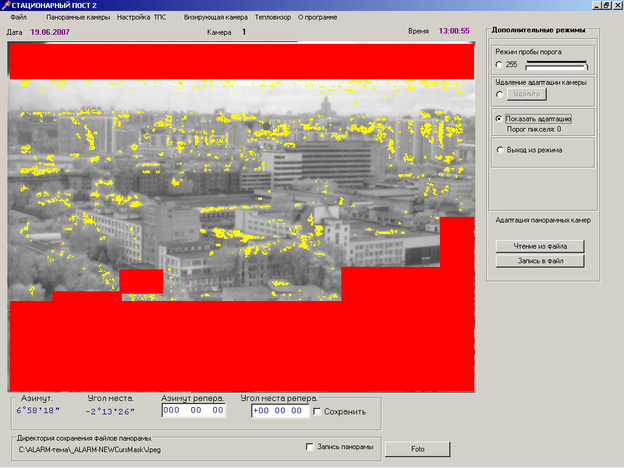Click the app icon in the title bar

click(5, 6)
